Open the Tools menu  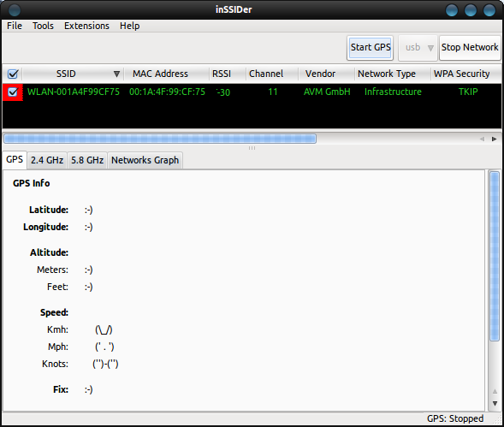coord(43,26)
